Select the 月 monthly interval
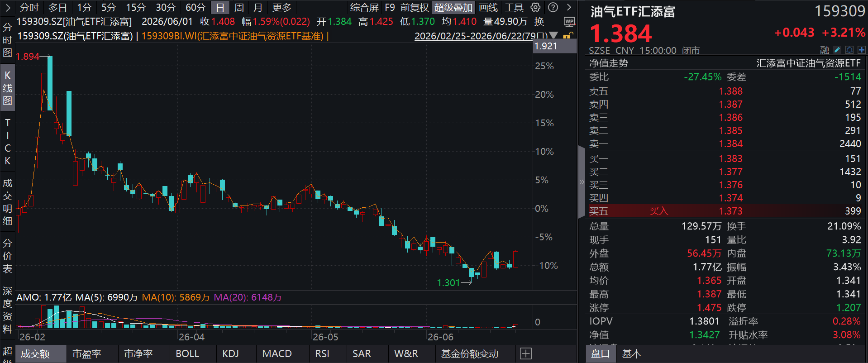Screen dimensions: 868x363 (258, 7)
